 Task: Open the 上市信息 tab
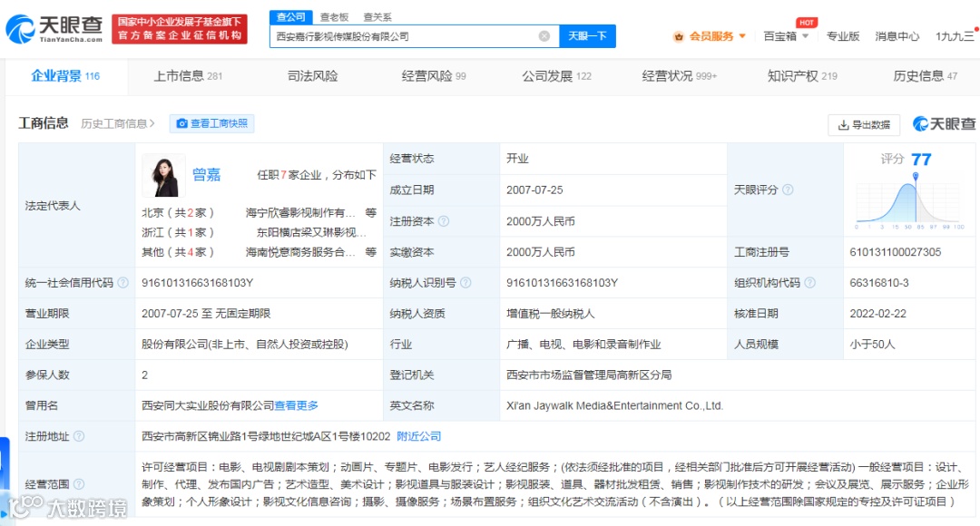188,76
